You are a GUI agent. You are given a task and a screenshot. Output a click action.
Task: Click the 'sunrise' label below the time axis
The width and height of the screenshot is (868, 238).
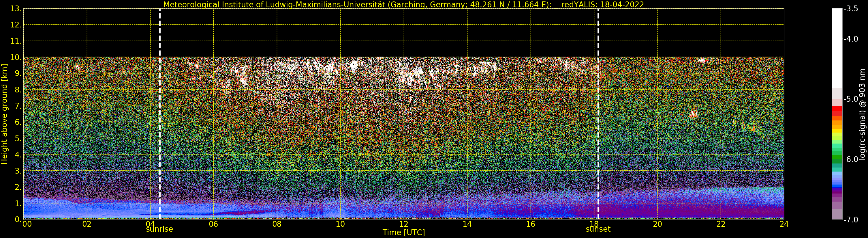tap(159, 229)
